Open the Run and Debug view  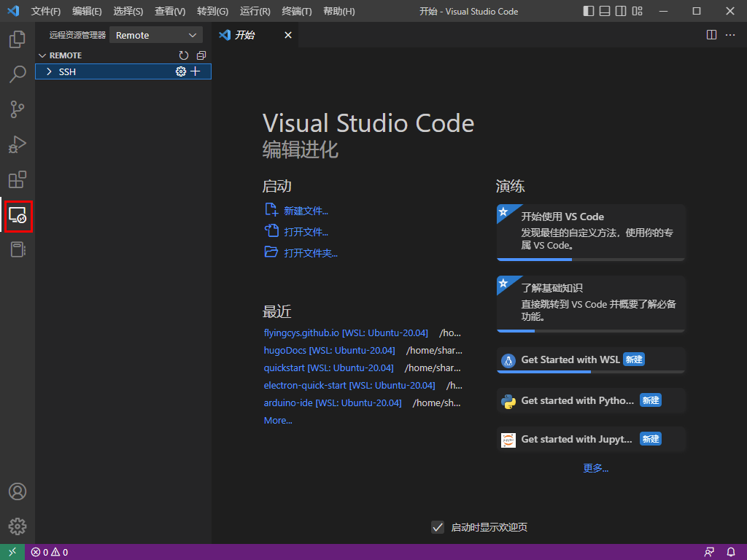tap(18, 144)
